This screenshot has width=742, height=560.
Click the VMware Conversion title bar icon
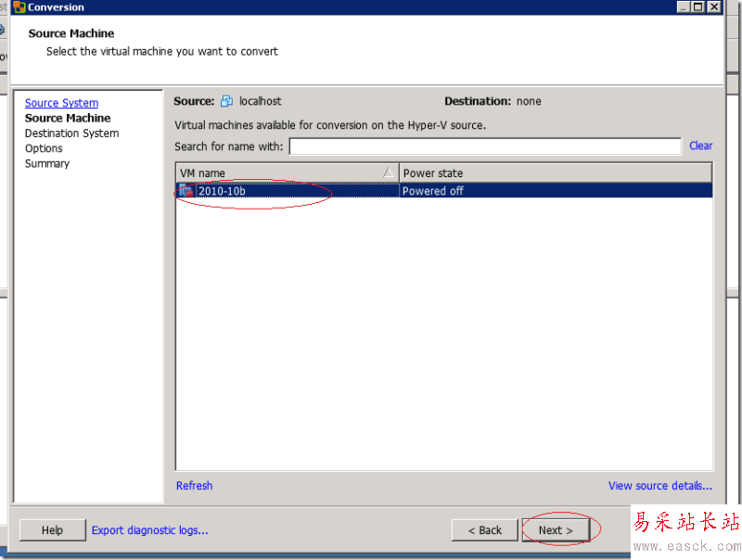click(x=19, y=7)
